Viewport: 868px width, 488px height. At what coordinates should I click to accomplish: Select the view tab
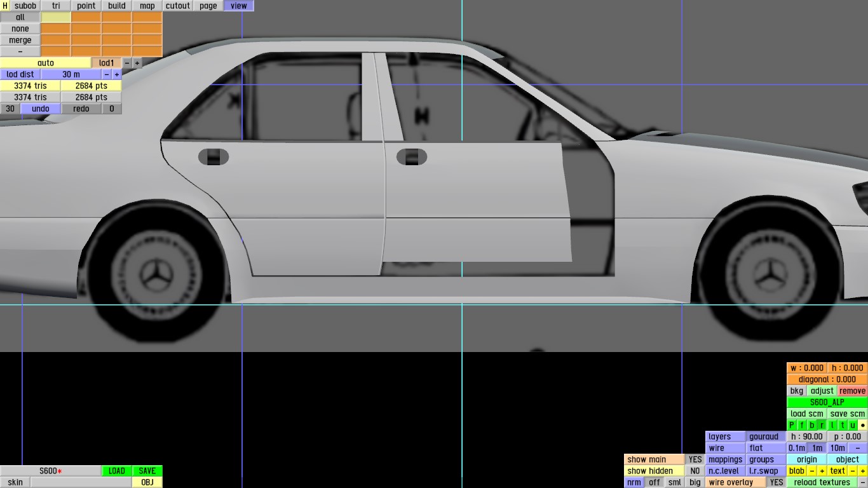pos(239,6)
